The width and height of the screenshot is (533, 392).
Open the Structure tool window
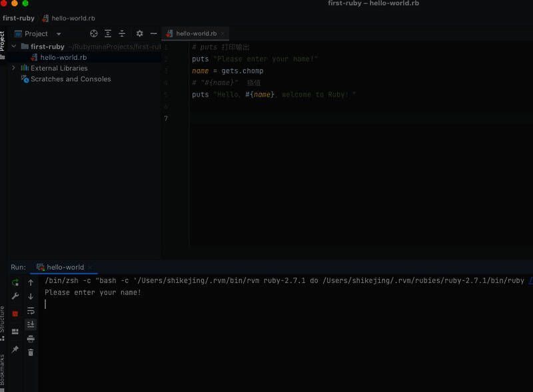[x=3, y=322]
